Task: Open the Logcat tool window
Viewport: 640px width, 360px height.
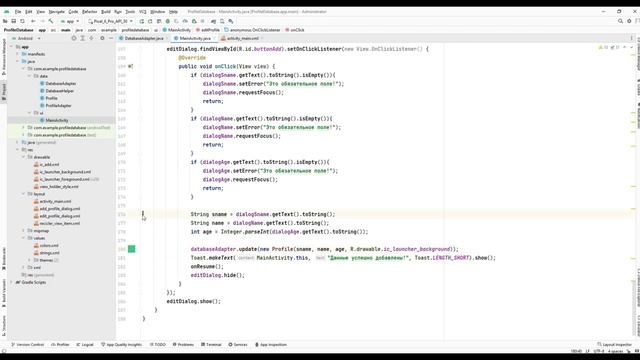Action: tap(85, 345)
